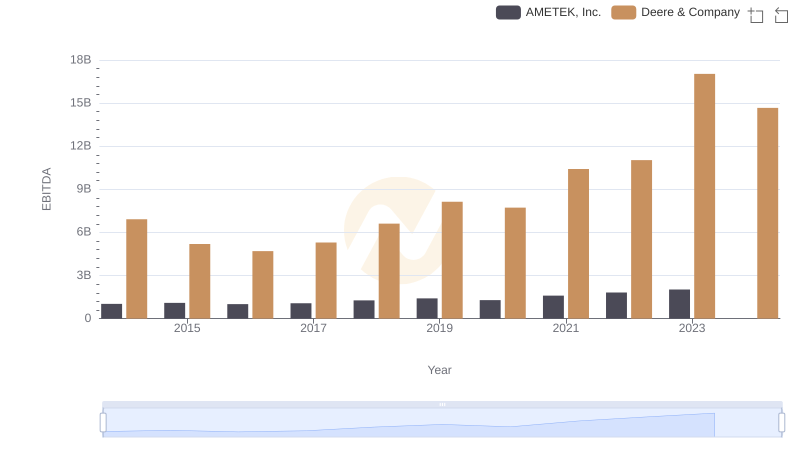Click the EBITDA axis title
This screenshot has width=800, height=461.
tap(46, 189)
